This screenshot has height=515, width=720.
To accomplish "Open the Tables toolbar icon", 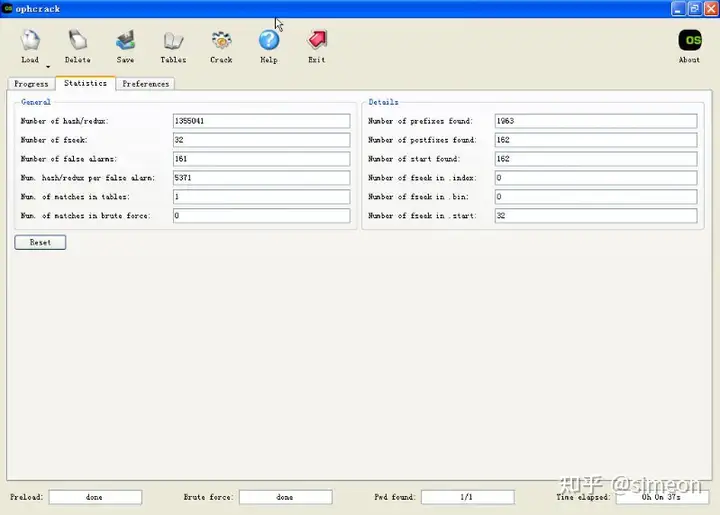I will 173,41.
